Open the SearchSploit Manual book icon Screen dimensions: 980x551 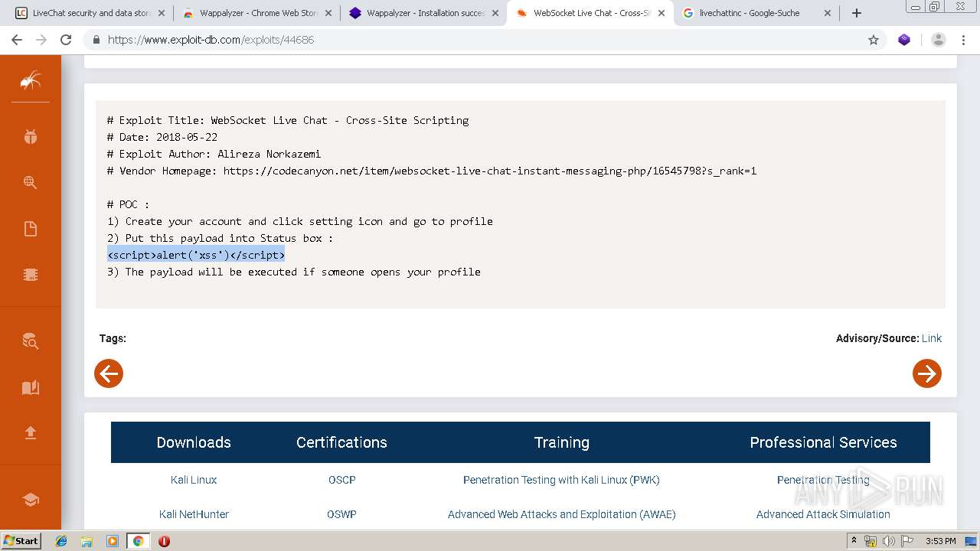tap(31, 387)
